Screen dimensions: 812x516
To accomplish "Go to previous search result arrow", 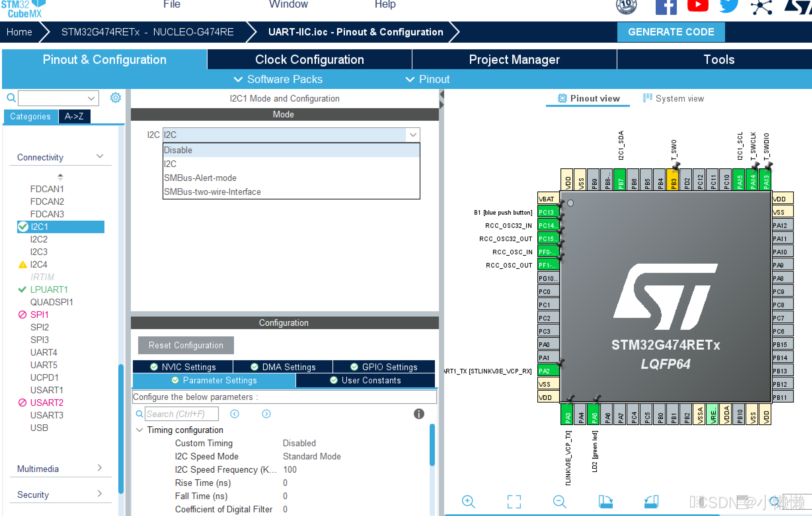I will pos(235,414).
